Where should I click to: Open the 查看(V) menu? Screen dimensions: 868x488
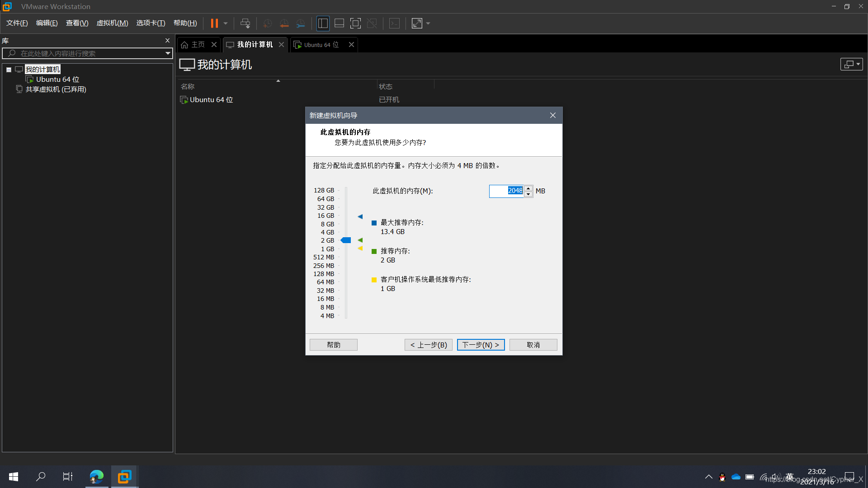pyautogui.click(x=77, y=23)
